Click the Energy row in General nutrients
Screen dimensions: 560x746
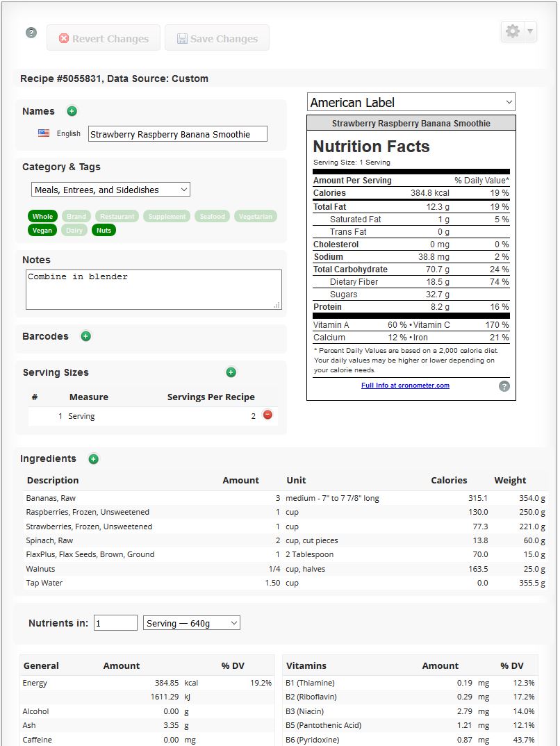147,683
